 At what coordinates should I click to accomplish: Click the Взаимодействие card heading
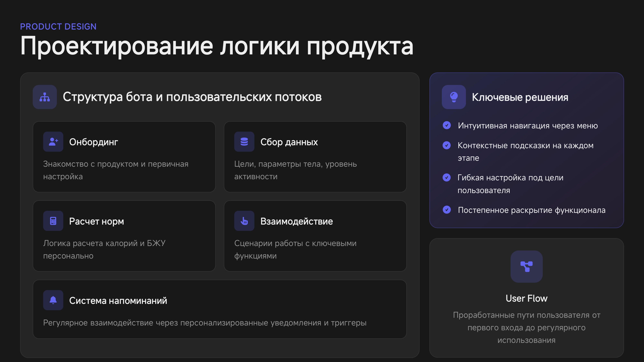297,221
